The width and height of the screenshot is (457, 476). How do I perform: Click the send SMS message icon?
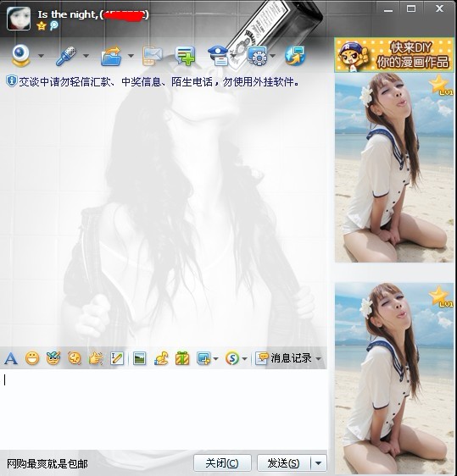[152, 56]
